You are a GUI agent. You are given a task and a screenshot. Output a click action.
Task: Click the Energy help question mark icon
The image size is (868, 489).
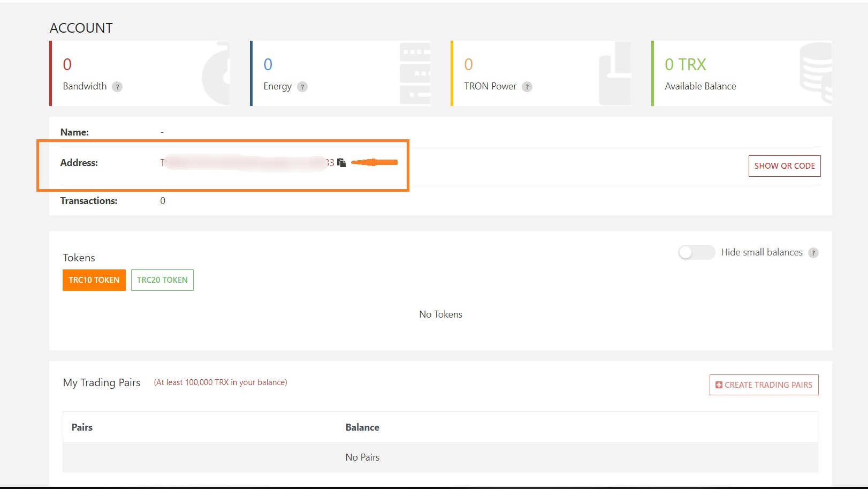pos(302,87)
